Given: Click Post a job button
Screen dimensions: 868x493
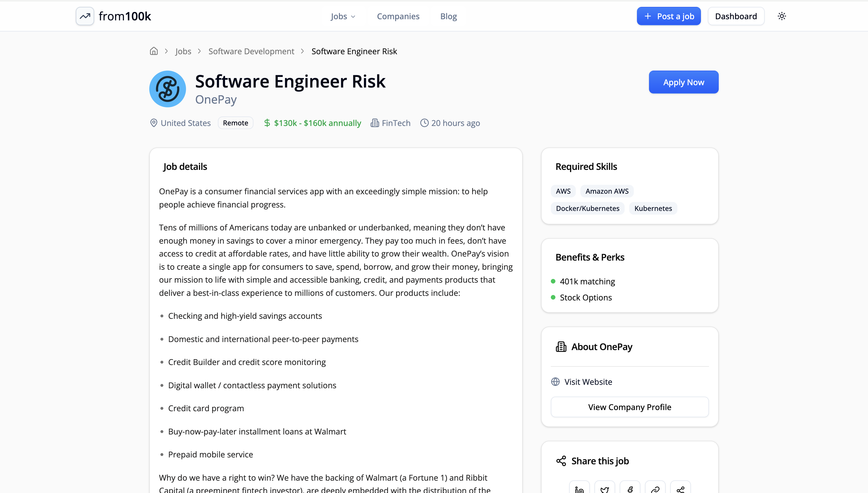Looking at the screenshot, I should pyautogui.click(x=669, y=16).
